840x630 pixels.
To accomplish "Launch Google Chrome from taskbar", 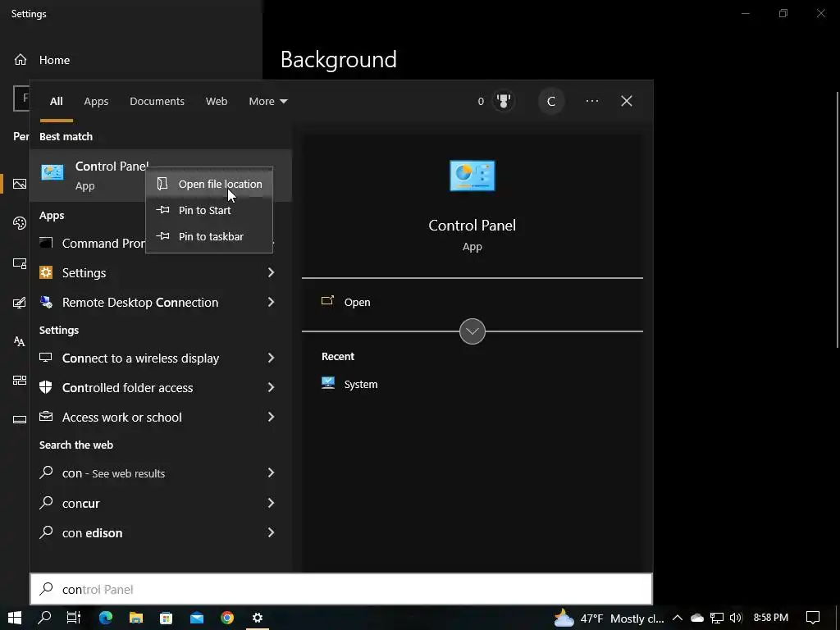I will click(x=227, y=618).
